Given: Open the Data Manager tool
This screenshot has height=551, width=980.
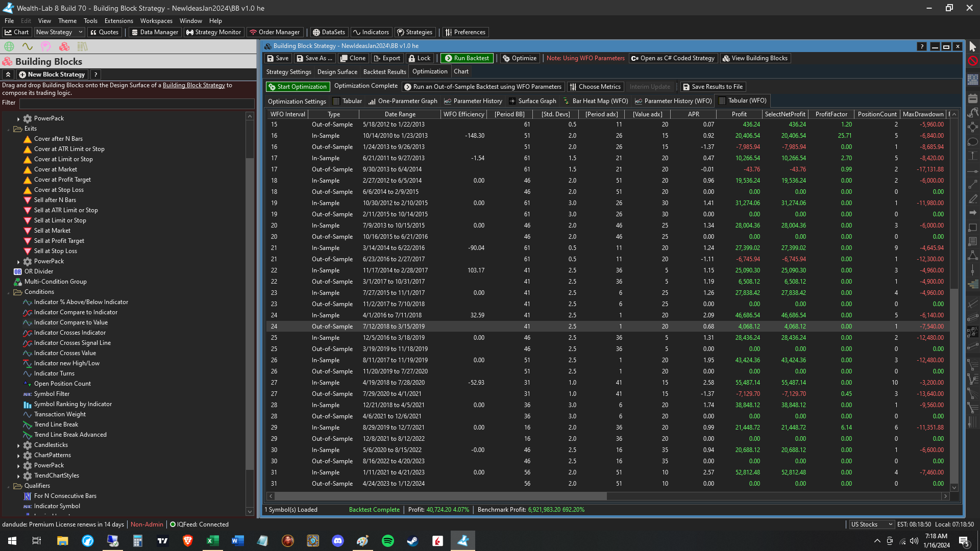Looking at the screenshot, I should [155, 32].
